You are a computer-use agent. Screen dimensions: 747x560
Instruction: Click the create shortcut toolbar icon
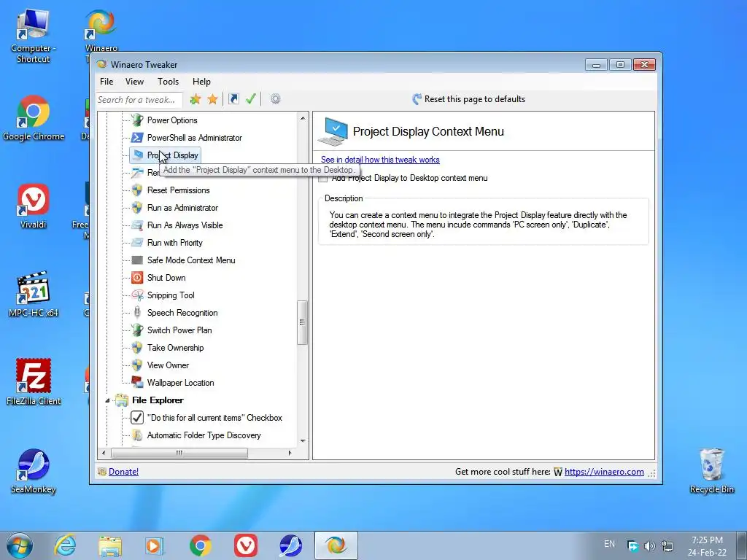tap(233, 99)
